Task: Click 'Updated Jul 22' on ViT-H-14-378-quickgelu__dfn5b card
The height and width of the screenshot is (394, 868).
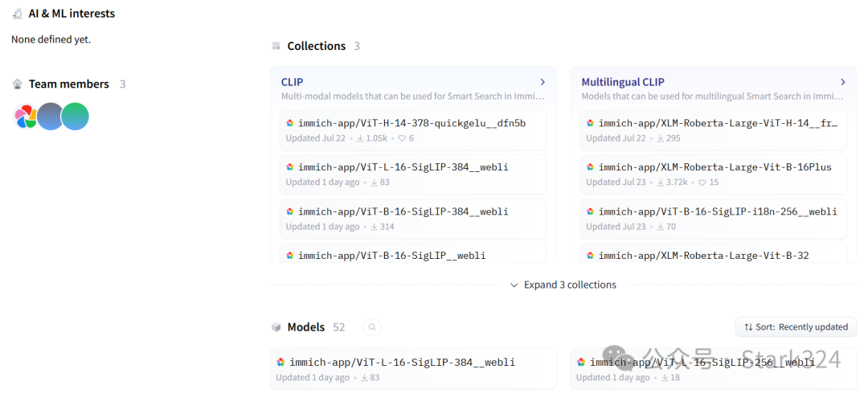Action: point(316,138)
